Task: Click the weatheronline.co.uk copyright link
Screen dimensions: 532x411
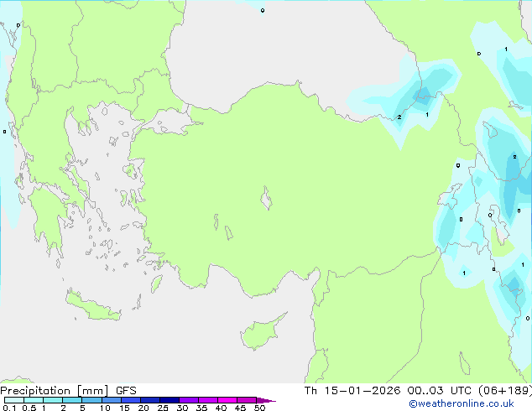Action: pos(462,403)
